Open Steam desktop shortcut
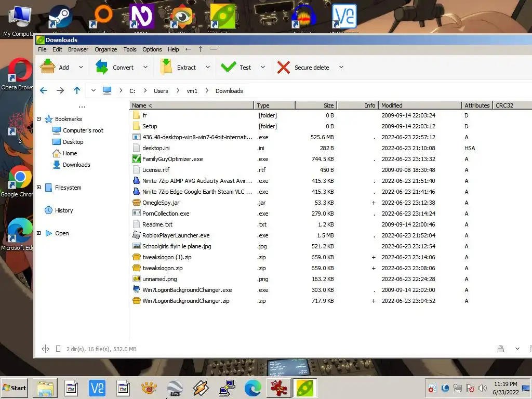This screenshot has width=532, height=399. pyautogui.click(x=60, y=18)
